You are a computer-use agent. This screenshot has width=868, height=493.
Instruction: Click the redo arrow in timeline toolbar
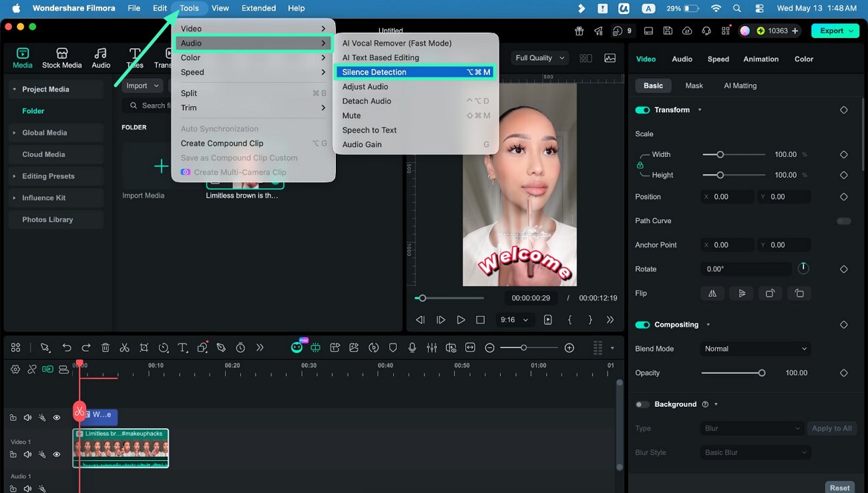click(x=86, y=347)
